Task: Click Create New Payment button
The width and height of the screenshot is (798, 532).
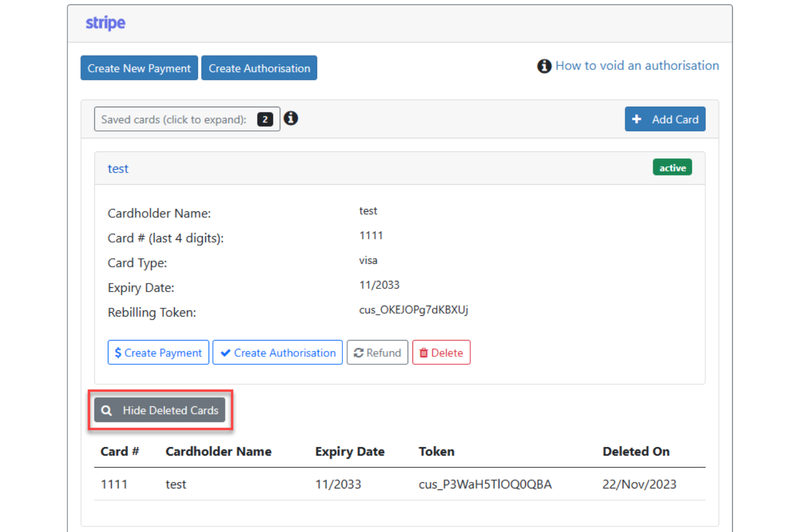Action: click(139, 68)
